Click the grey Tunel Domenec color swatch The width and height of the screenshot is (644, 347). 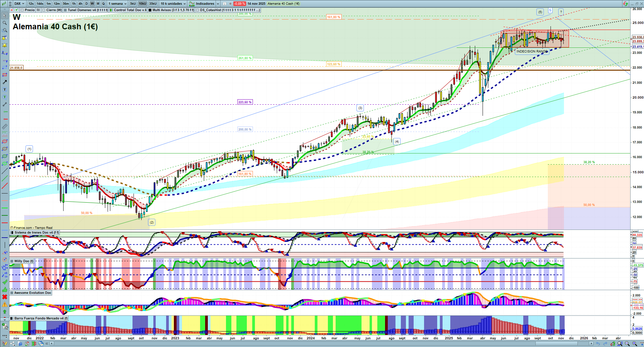pos(65,10)
